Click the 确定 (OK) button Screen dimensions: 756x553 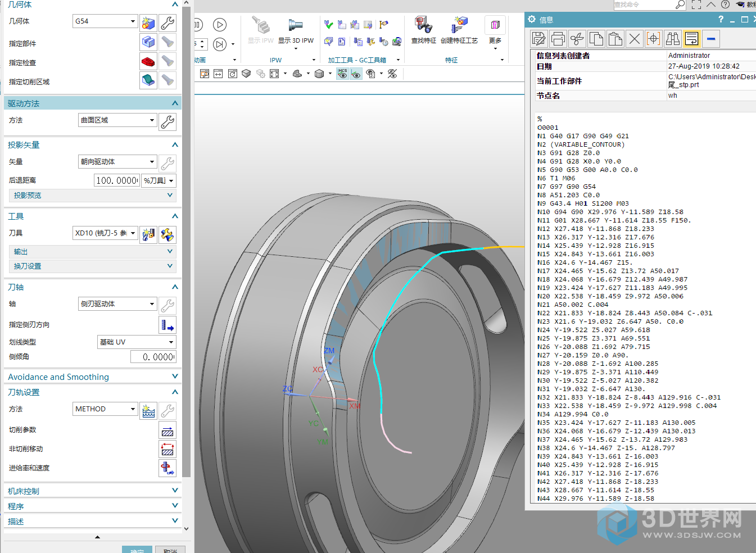pos(137,550)
